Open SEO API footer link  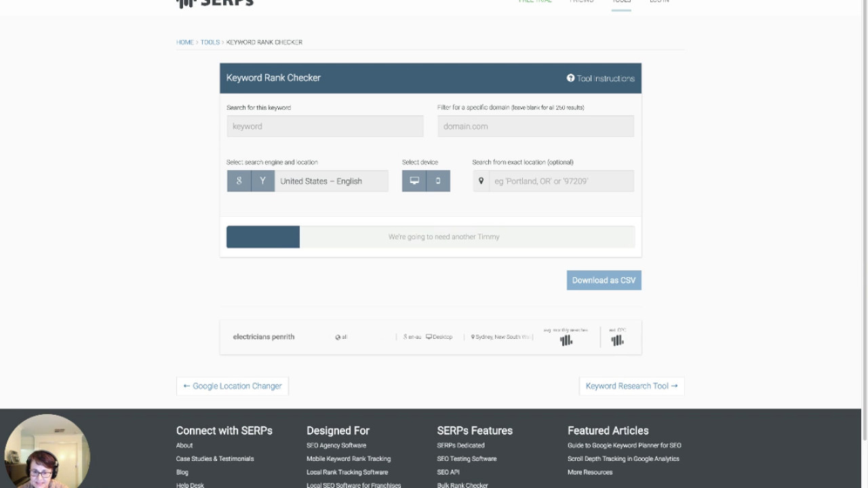(448, 472)
